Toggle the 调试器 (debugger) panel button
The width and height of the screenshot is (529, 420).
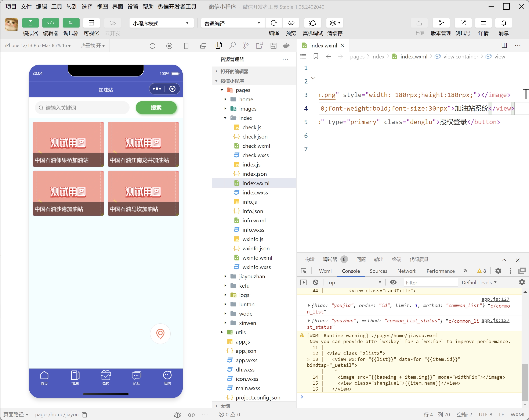point(71,23)
